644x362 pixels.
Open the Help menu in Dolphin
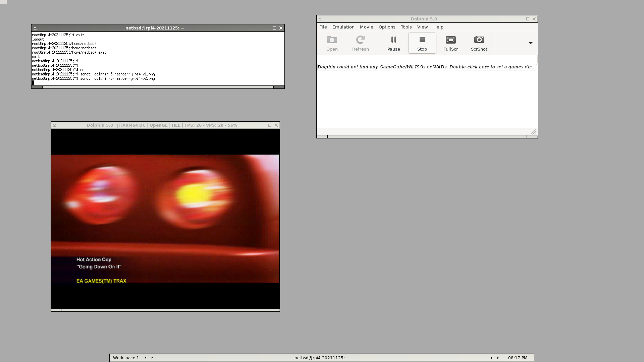point(438,27)
